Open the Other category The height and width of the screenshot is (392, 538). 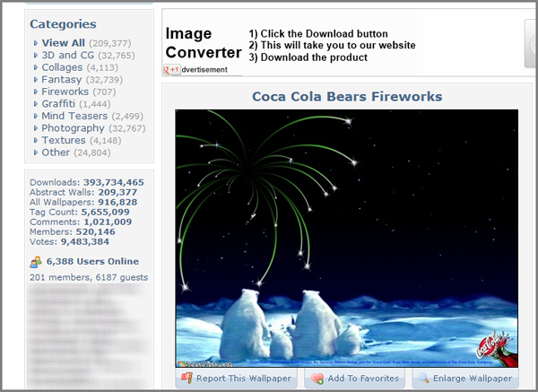point(56,152)
